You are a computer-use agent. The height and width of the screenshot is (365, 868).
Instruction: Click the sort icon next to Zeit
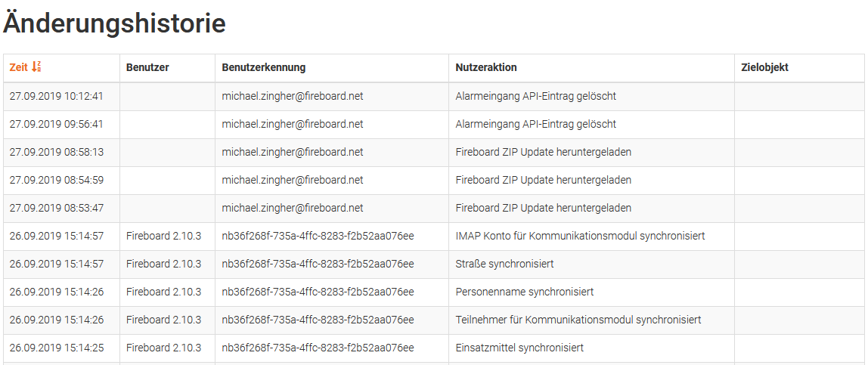point(36,67)
